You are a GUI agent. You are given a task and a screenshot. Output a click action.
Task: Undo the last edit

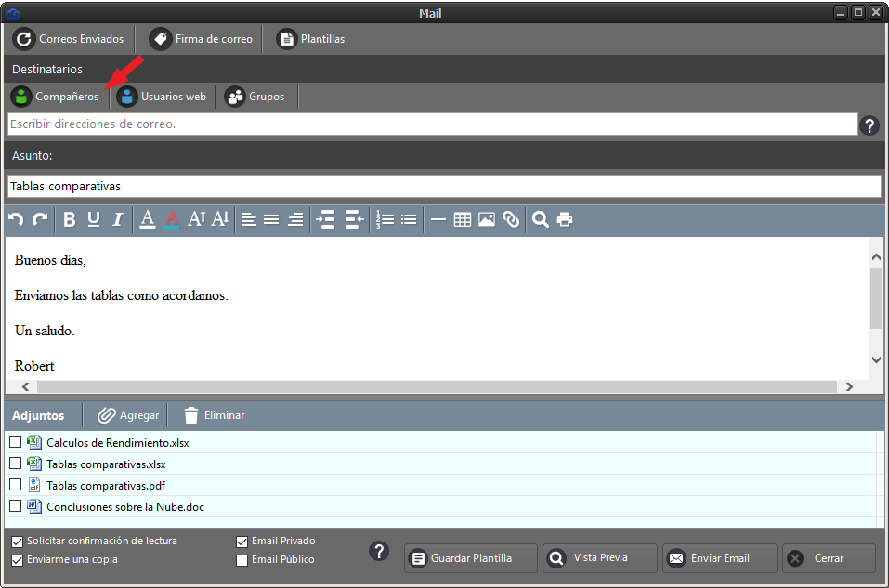click(16, 220)
